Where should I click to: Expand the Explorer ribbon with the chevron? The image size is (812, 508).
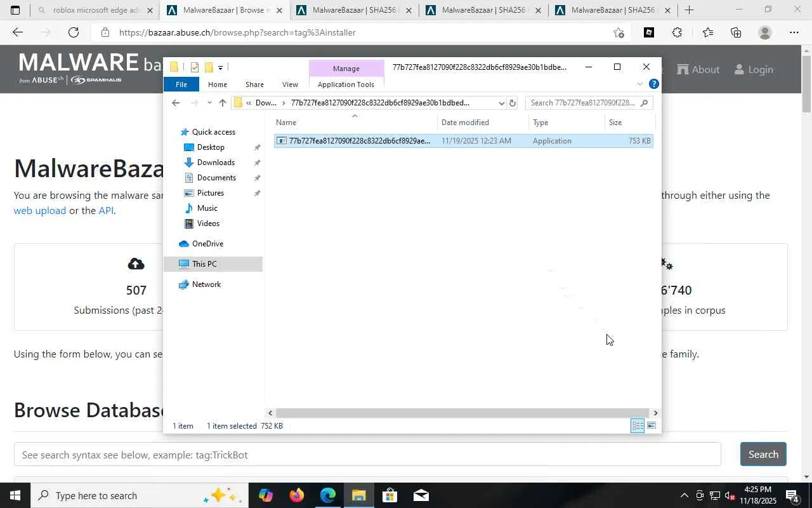[639, 84]
